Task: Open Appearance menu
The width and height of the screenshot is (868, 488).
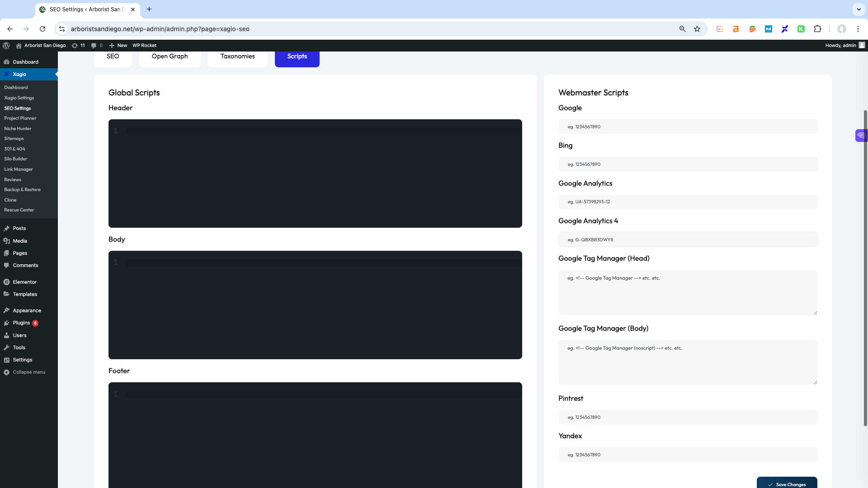Action: click(x=29, y=310)
